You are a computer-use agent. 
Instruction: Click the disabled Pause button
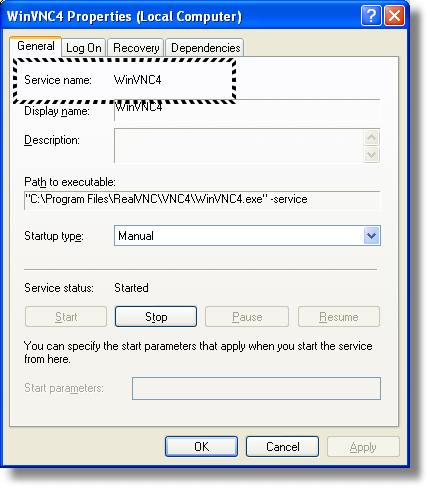point(247,317)
